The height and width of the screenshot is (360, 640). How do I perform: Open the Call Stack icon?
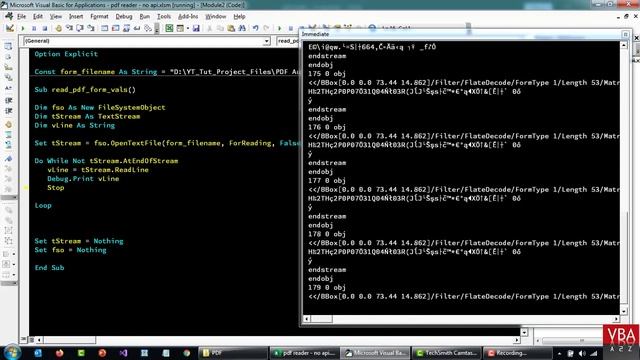pyautogui.click(x=147, y=28)
